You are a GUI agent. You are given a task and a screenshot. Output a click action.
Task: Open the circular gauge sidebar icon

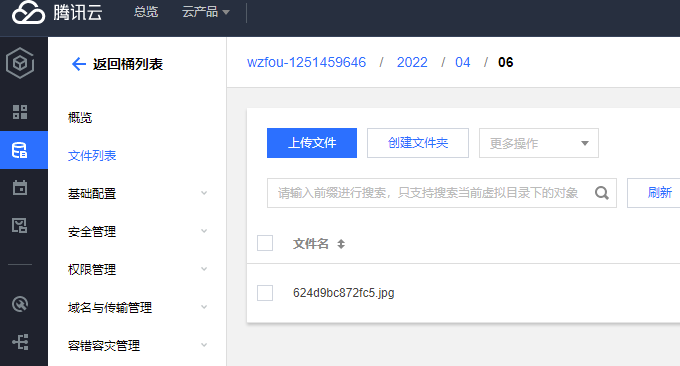(x=20, y=304)
